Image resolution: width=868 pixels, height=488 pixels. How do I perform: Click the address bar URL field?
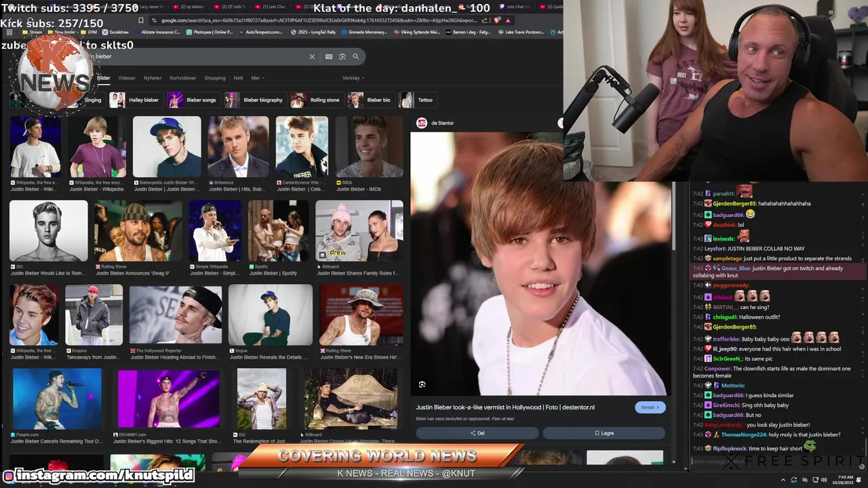[317, 20]
